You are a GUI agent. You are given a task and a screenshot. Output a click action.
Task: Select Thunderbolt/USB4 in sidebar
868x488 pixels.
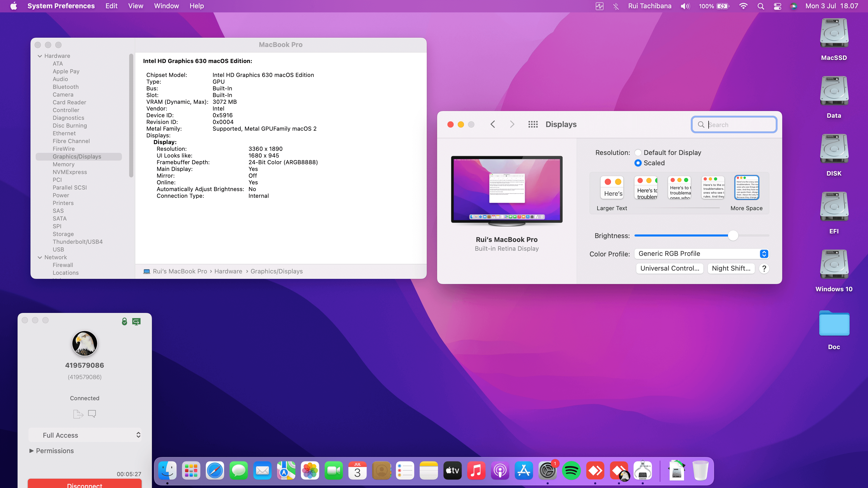pos(78,242)
